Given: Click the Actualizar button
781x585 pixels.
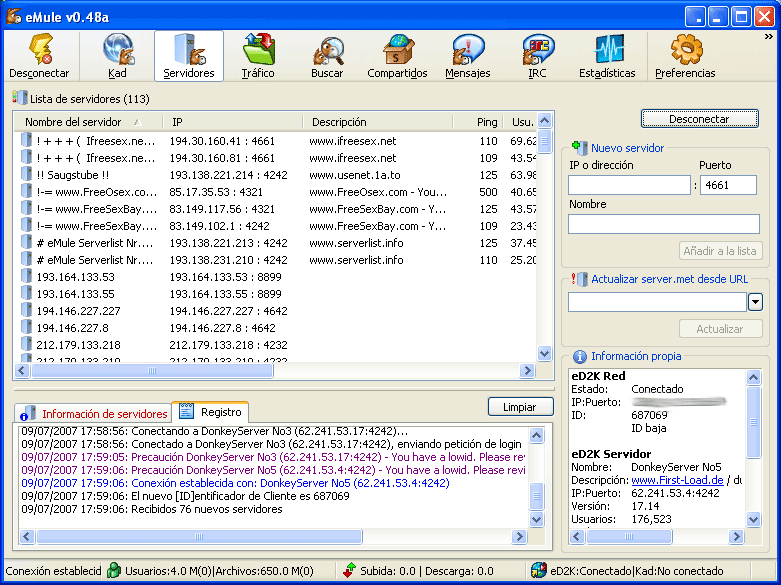Looking at the screenshot, I should [720, 329].
